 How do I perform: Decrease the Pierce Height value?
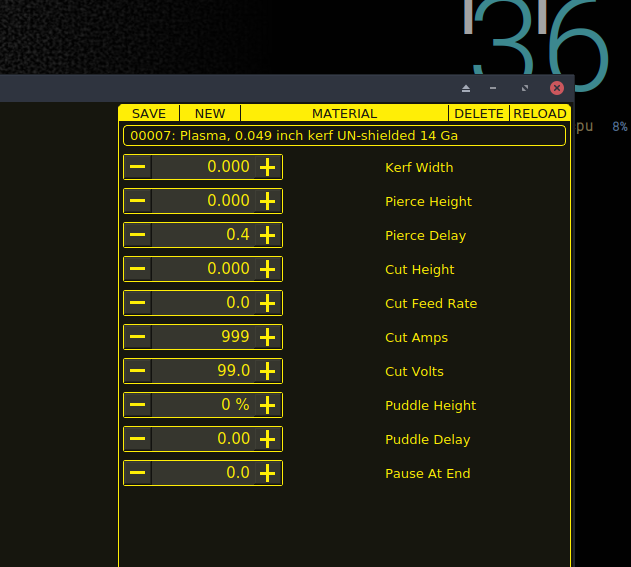(x=138, y=201)
